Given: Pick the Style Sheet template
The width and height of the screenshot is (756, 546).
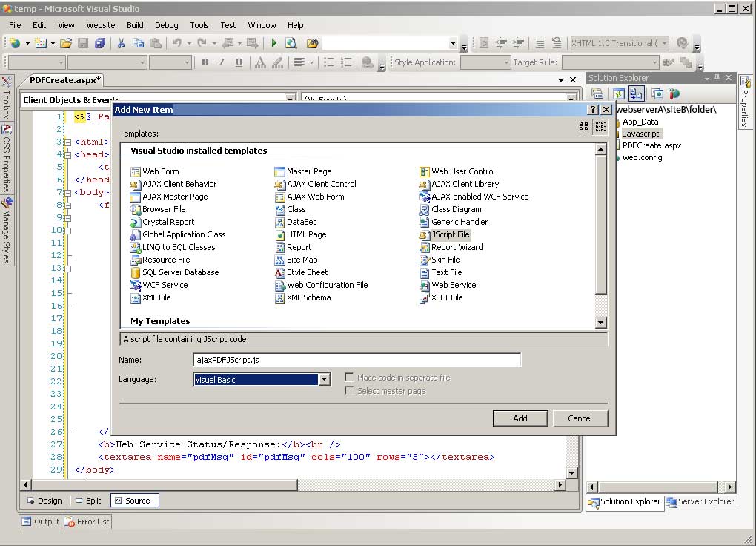Looking at the screenshot, I should tap(302, 272).
